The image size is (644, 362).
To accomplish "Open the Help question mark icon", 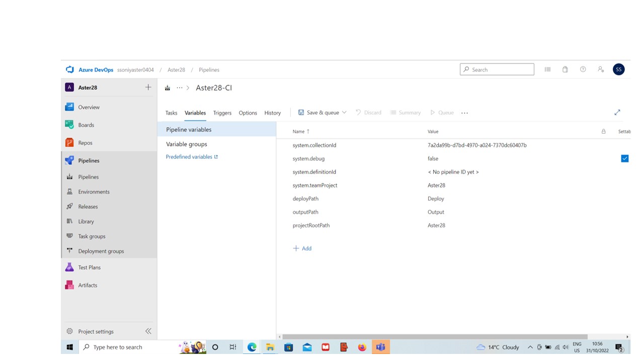I will click(x=583, y=69).
